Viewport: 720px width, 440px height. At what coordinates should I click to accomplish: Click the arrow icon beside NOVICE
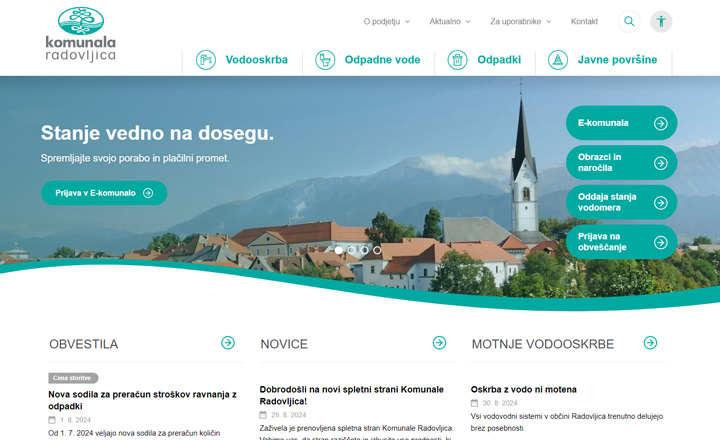(439, 343)
